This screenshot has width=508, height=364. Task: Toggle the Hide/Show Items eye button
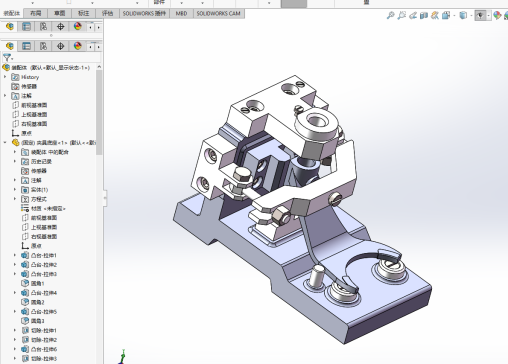[x=480, y=16]
